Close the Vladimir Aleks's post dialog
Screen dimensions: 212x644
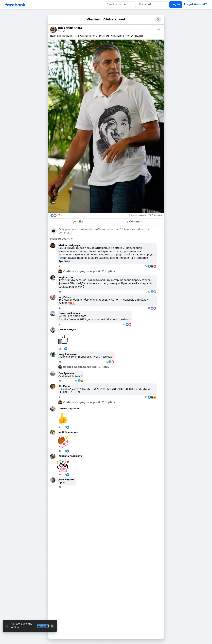(158, 19)
